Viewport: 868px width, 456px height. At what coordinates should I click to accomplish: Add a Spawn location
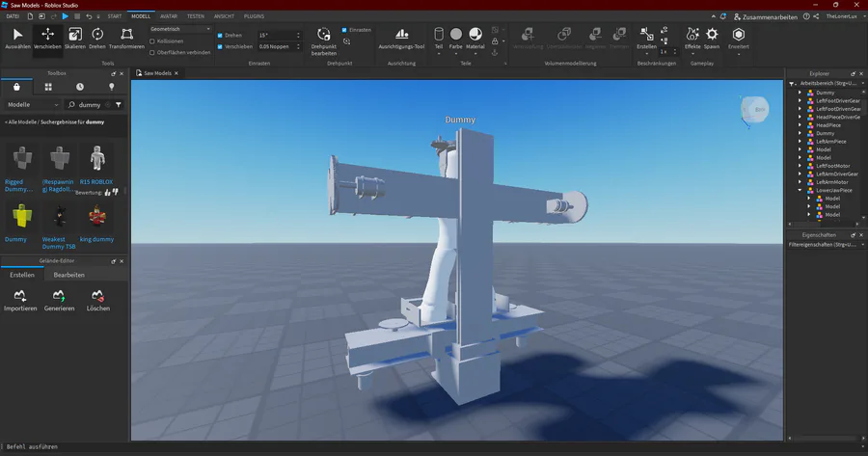pyautogui.click(x=712, y=39)
